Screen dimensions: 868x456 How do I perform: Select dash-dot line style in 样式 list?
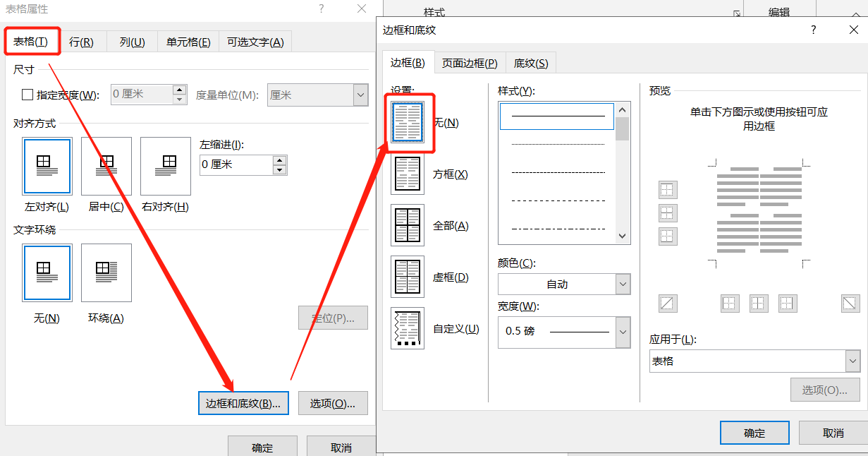(557, 229)
